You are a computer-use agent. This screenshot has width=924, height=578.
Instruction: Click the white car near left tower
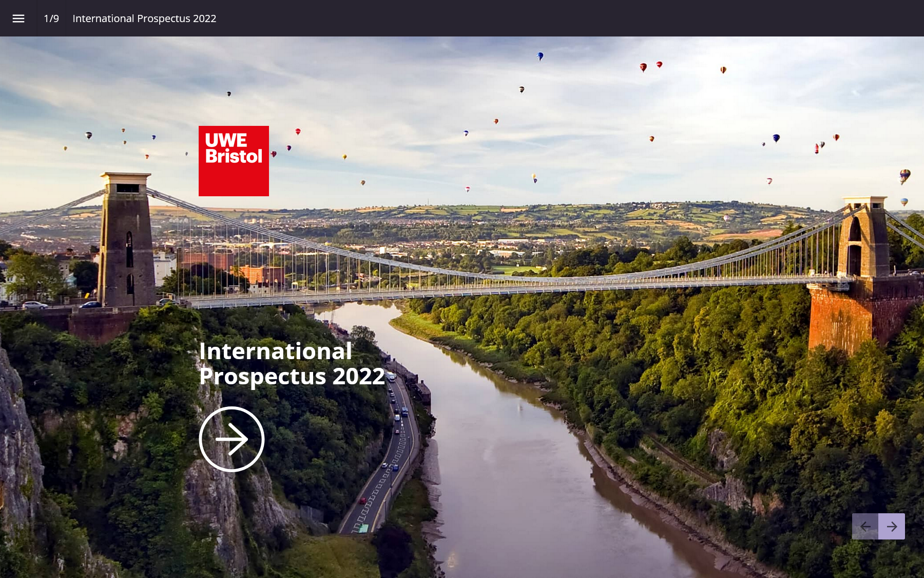[35, 305]
